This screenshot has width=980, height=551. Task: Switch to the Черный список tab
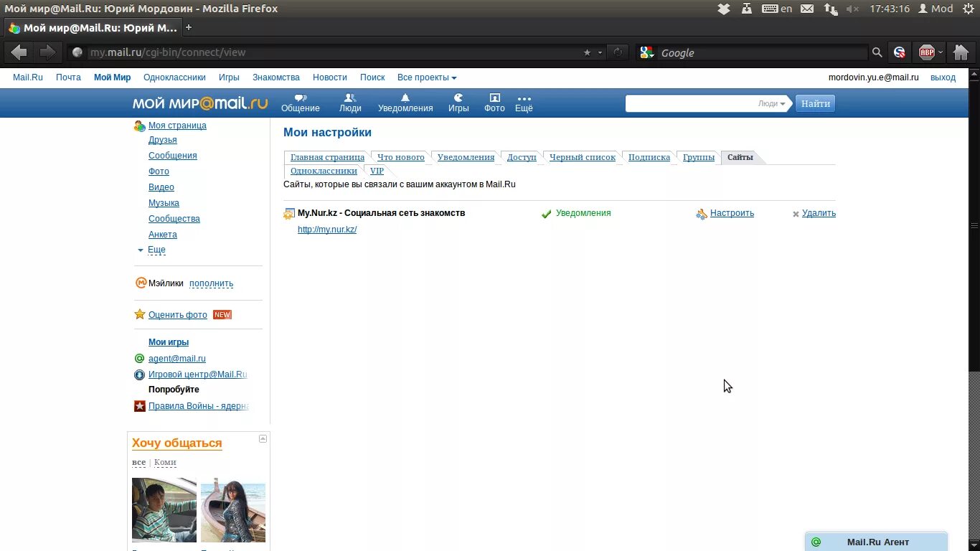(x=583, y=157)
